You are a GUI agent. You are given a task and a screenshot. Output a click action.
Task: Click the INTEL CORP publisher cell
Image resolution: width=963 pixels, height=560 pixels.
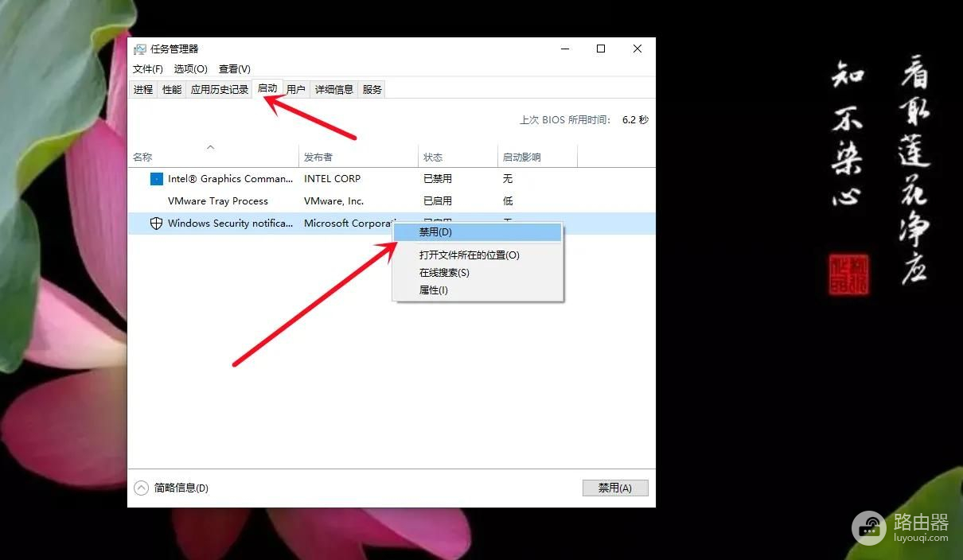333,179
